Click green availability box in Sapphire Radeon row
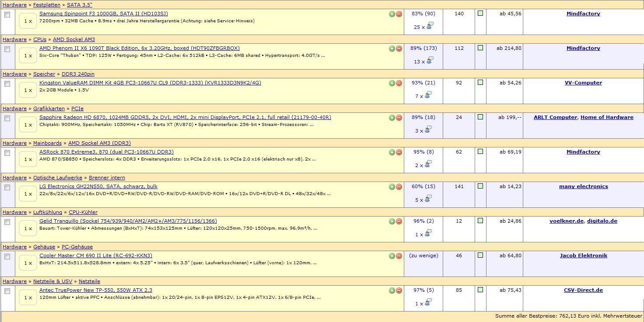The height and width of the screenshot is (322, 644). (x=480, y=117)
